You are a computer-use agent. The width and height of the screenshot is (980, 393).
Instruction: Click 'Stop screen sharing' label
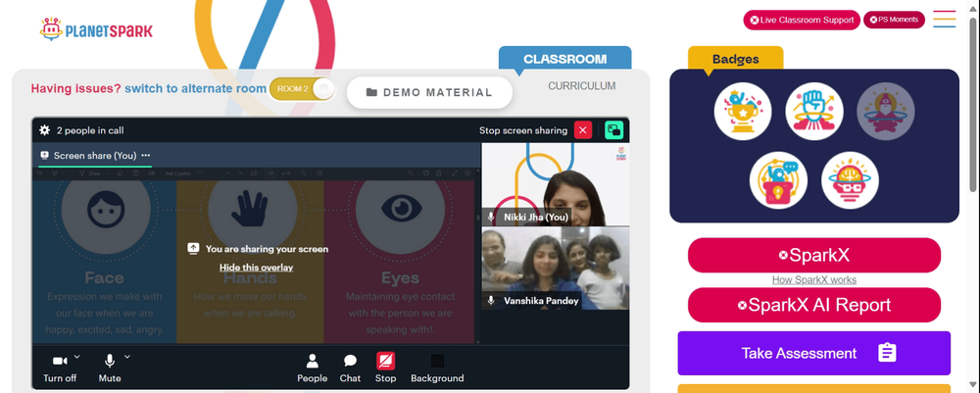coord(523,130)
